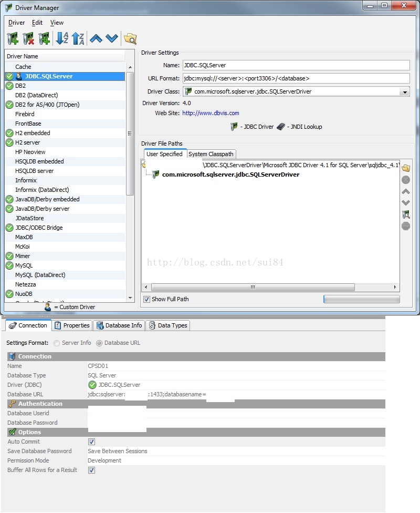This screenshot has width=420, height=513.
Task: Switch to the System Classpath tab
Action: click(211, 154)
